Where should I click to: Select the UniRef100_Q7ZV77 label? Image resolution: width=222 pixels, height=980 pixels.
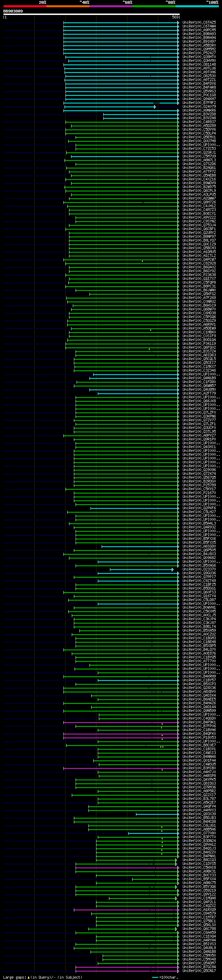click(x=199, y=420)
